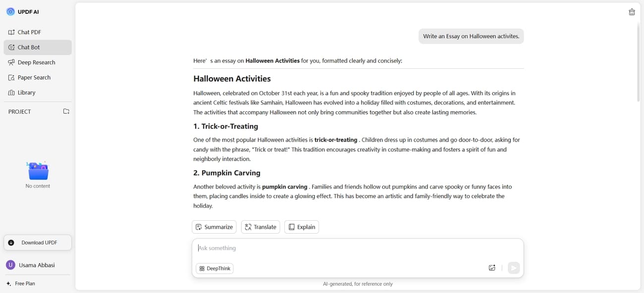Click the UPDF AI logo icon
Image resolution: width=644 pixels, height=293 pixels.
pyautogui.click(x=10, y=12)
